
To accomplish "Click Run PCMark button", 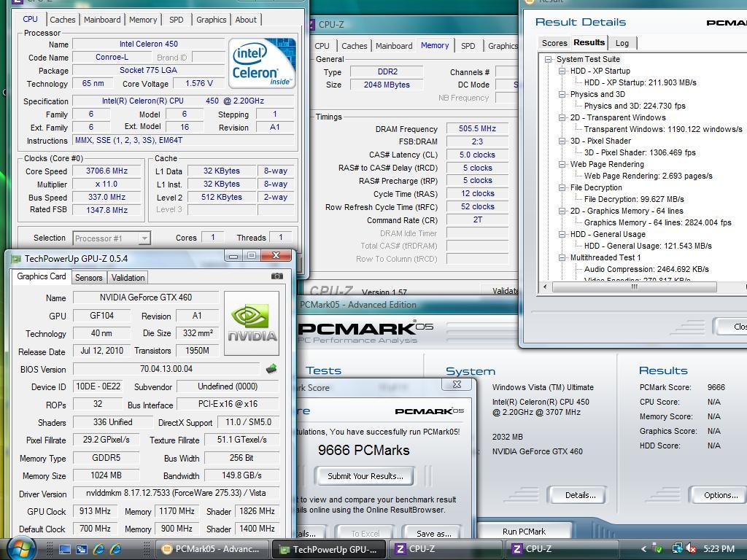I will coord(524,532).
